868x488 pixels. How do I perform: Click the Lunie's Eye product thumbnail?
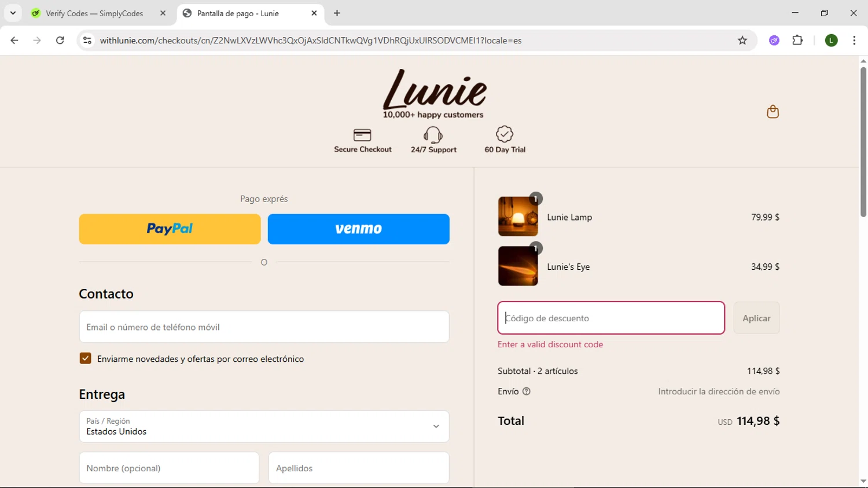518,266
